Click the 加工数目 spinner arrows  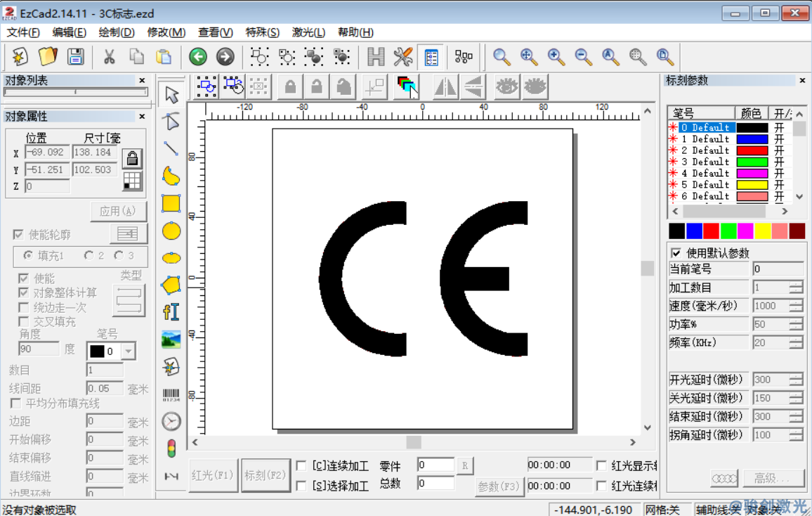796,288
